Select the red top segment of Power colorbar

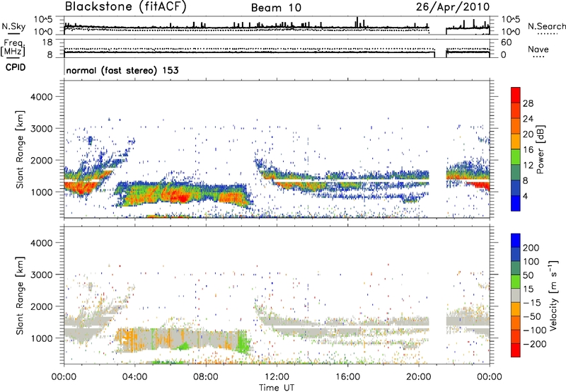516,95
